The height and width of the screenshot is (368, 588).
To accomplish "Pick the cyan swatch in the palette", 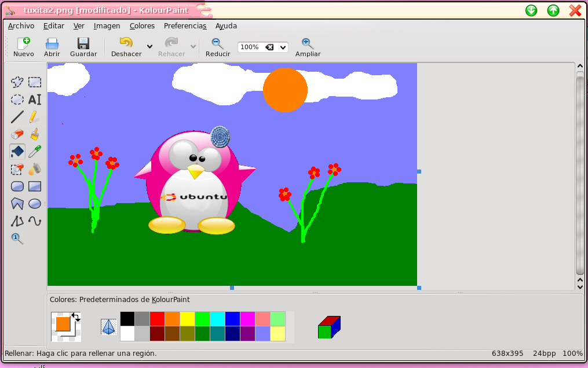I will 217,319.
